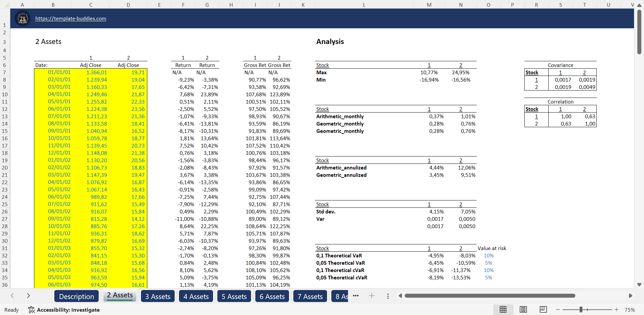Select the Min label cell
644x315 pixels.
[321, 80]
